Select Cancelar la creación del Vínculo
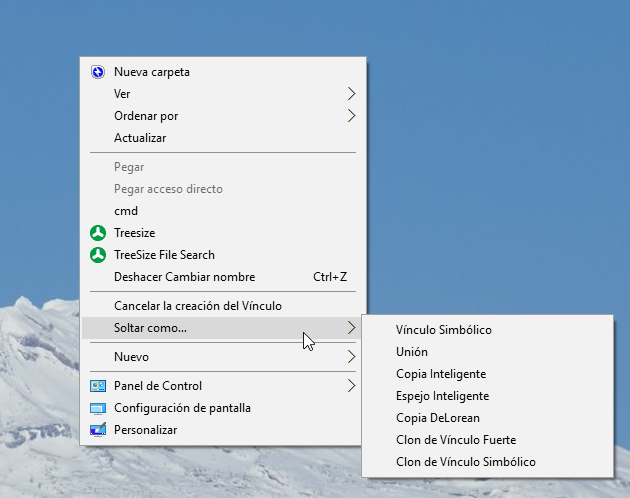The image size is (630, 498). coord(223,306)
